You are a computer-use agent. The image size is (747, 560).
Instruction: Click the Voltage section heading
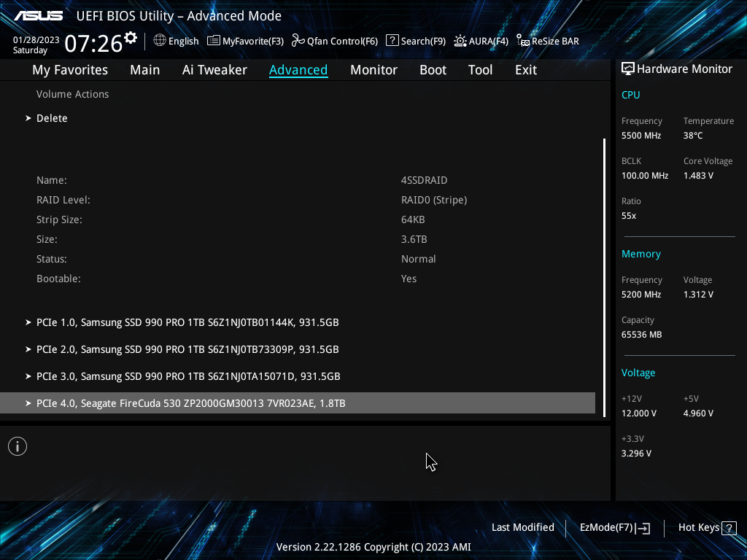[x=638, y=373]
